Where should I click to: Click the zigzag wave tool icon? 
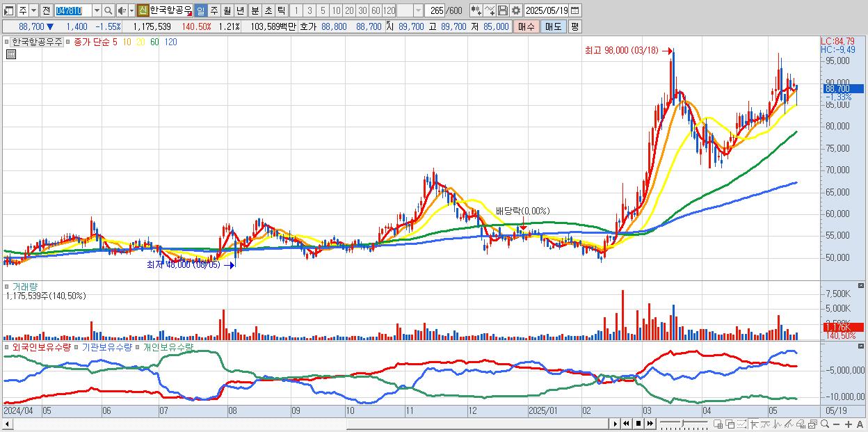click(778, 424)
